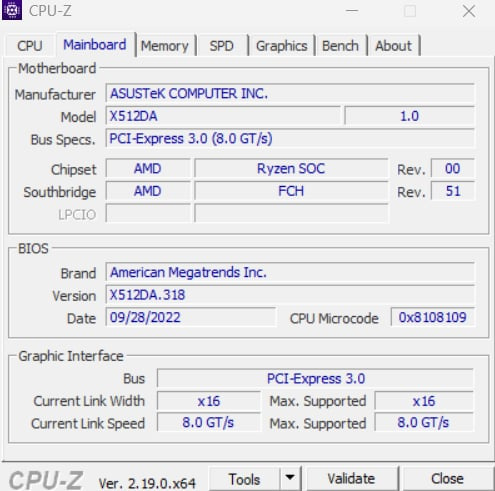Click the Graphic Interface Bus PCI-Express 3.0 value
The width and height of the screenshot is (495, 491).
click(315, 378)
